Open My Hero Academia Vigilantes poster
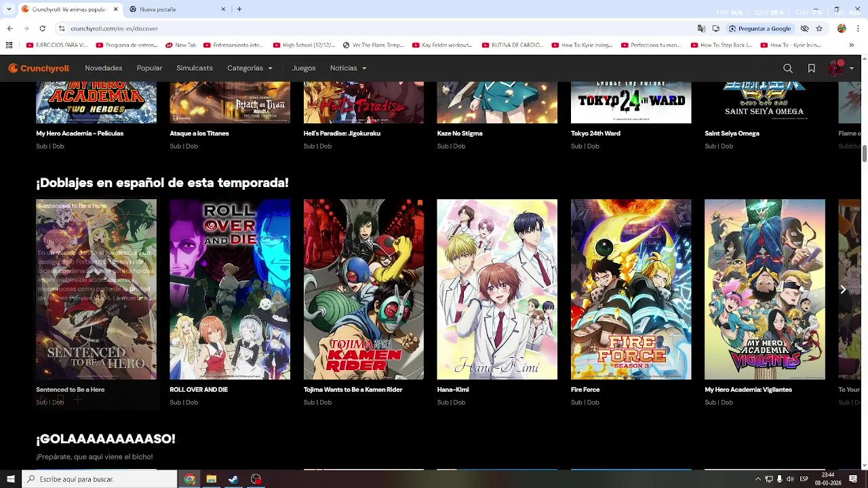The height and width of the screenshot is (488, 868). click(x=765, y=289)
